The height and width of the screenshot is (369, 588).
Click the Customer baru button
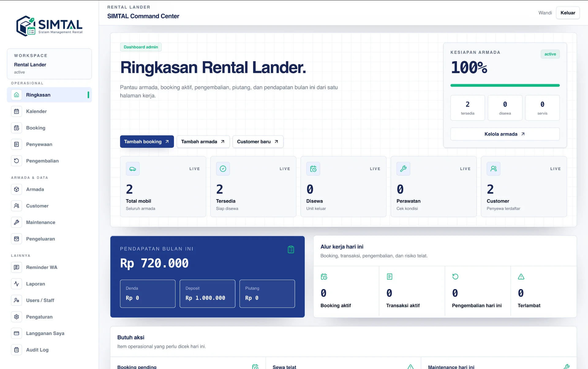tap(258, 142)
